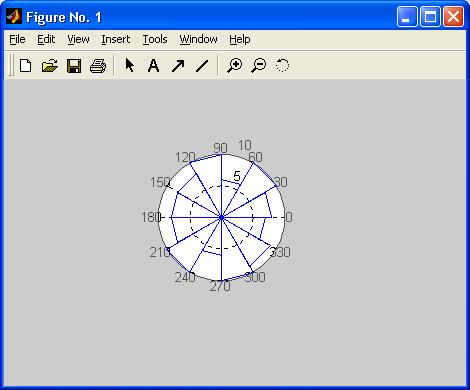470x390 pixels.
Task: Print the figure using the printer icon
Action: (98, 65)
